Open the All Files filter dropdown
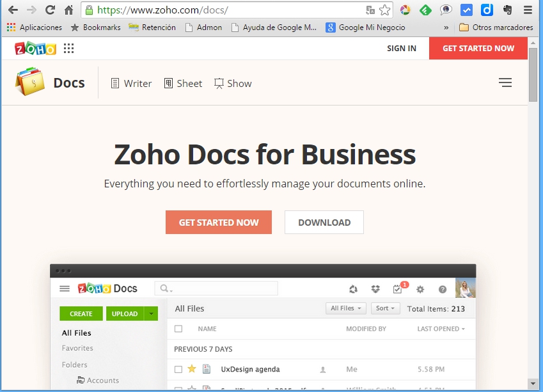 tap(345, 308)
